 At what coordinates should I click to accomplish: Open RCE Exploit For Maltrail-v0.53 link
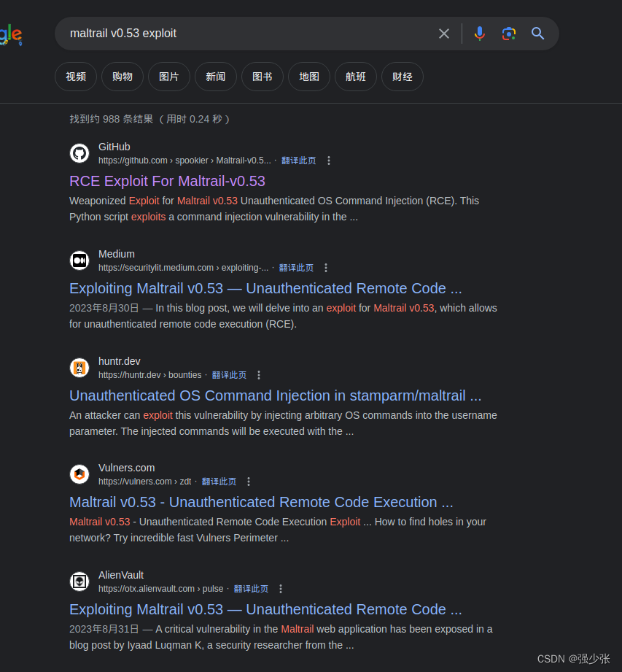(x=167, y=181)
